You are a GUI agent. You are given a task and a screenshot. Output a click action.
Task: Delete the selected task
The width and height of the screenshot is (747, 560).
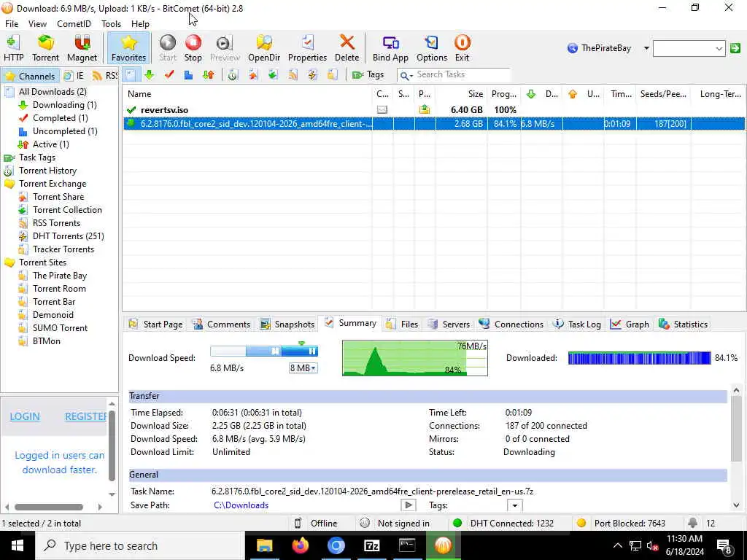347,48
